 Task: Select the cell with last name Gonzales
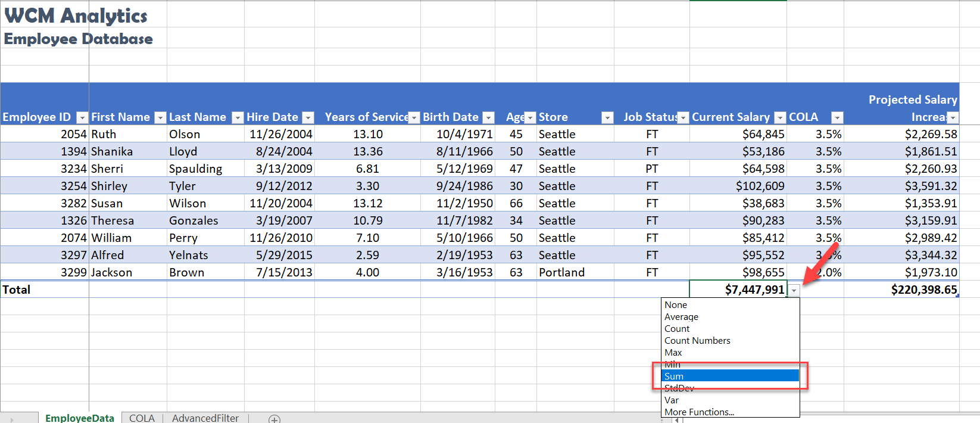[205, 220]
